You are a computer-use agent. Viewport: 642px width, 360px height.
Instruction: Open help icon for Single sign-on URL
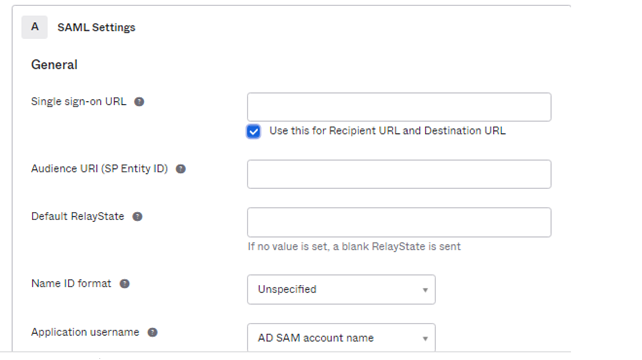click(x=139, y=102)
